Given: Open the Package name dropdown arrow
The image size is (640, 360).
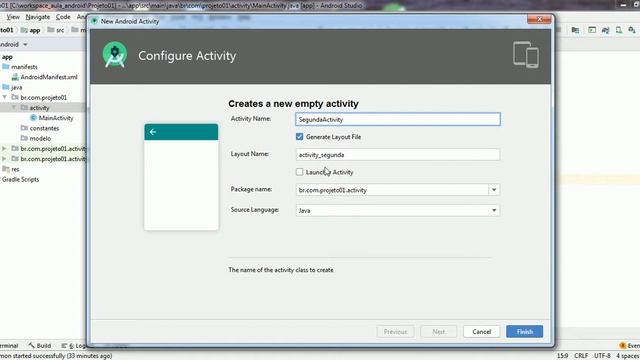Looking at the screenshot, I should pos(494,190).
